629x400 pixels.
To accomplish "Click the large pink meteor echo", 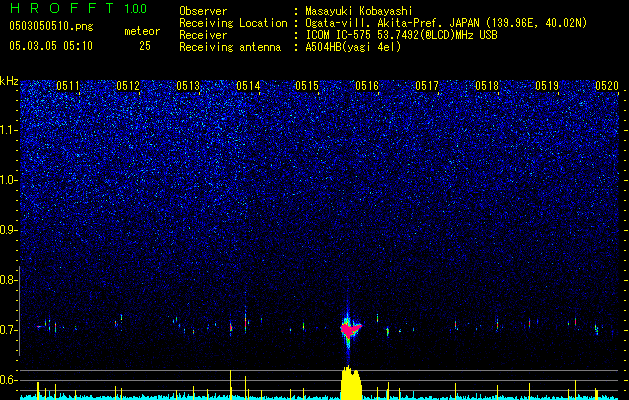I will 350,329.
